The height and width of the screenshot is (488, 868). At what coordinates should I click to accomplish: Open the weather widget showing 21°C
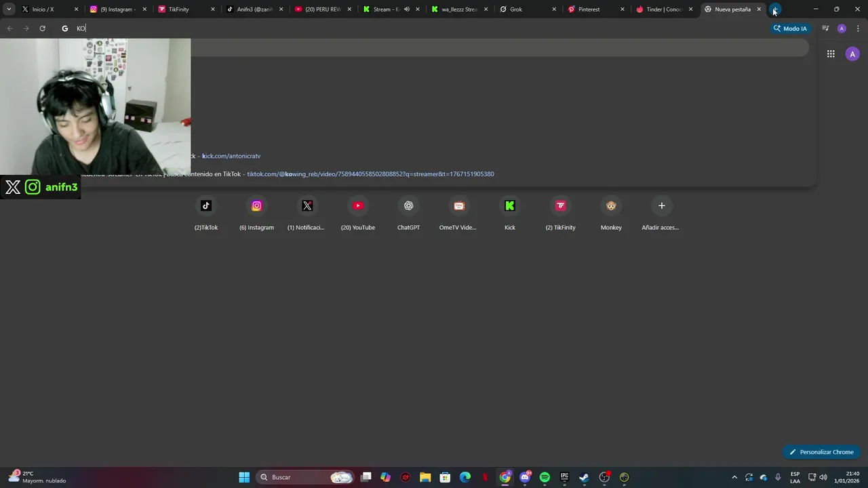pos(37,477)
